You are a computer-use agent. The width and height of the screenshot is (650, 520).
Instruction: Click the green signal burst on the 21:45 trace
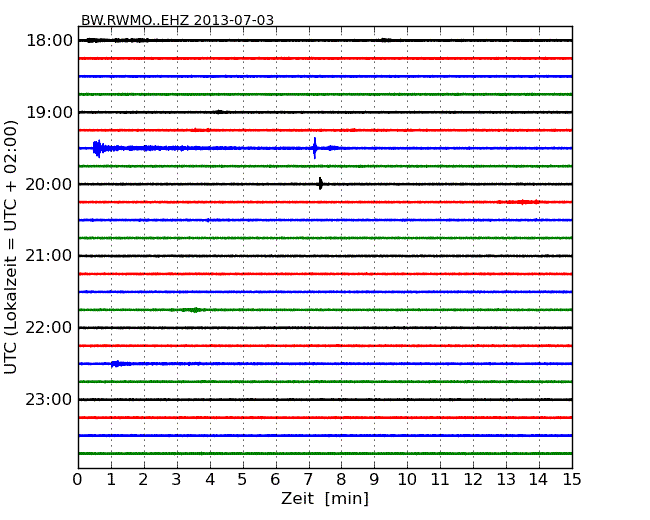[194, 310]
